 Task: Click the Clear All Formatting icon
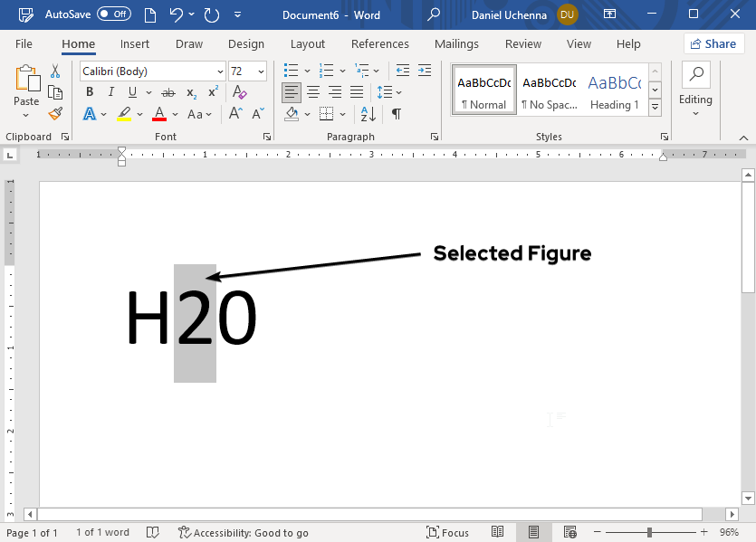pyautogui.click(x=239, y=92)
